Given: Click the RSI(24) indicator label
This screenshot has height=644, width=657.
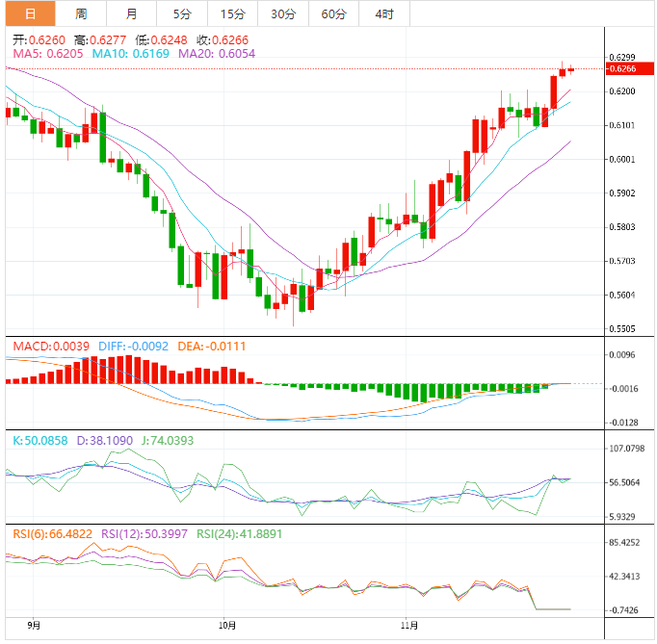Looking at the screenshot, I should pyautogui.click(x=238, y=533).
